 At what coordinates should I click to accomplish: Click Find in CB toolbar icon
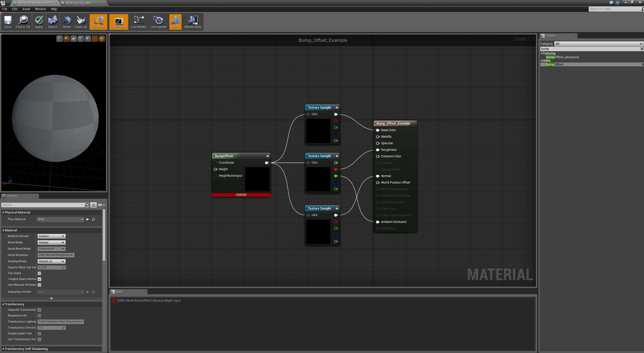tap(23, 22)
